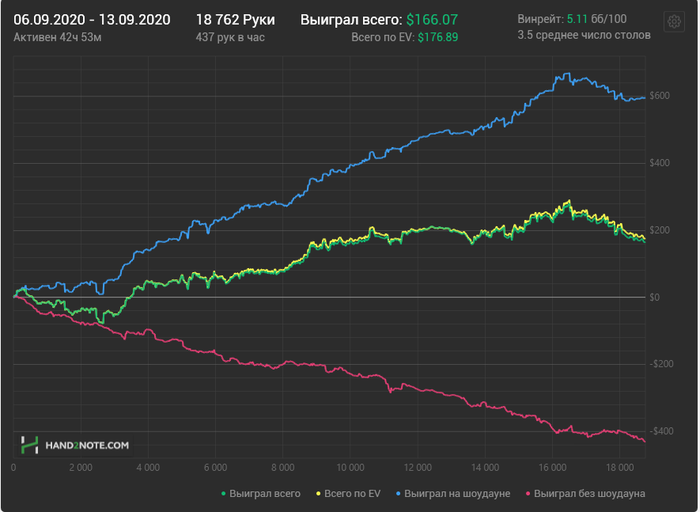This screenshot has height=512, width=700.
Task: Click the '$600' y-axis label
Action: pos(659,96)
